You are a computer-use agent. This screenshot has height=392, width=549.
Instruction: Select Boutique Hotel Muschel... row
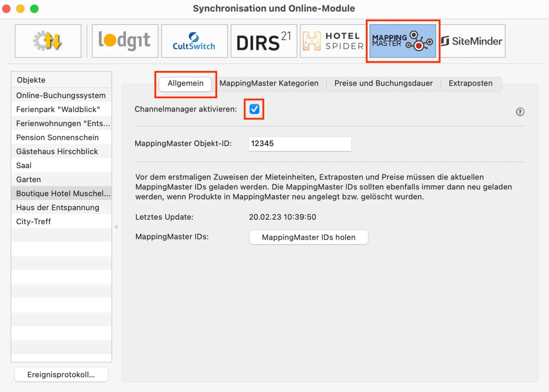[61, 194]
